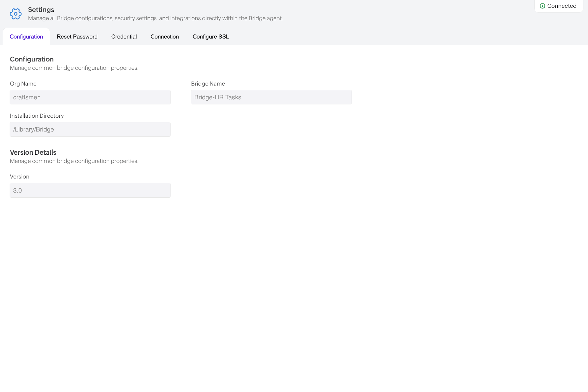Screen dimensions: 588x392
Task: Click the Settings description subtitle text
Action: click(x=155, y=18)
